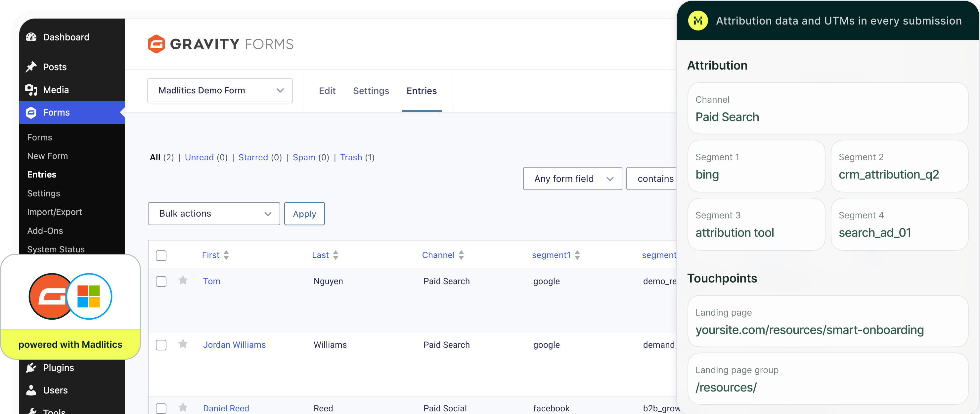
Task: Sort by First column arrows
Action: (x=226, y=255)
